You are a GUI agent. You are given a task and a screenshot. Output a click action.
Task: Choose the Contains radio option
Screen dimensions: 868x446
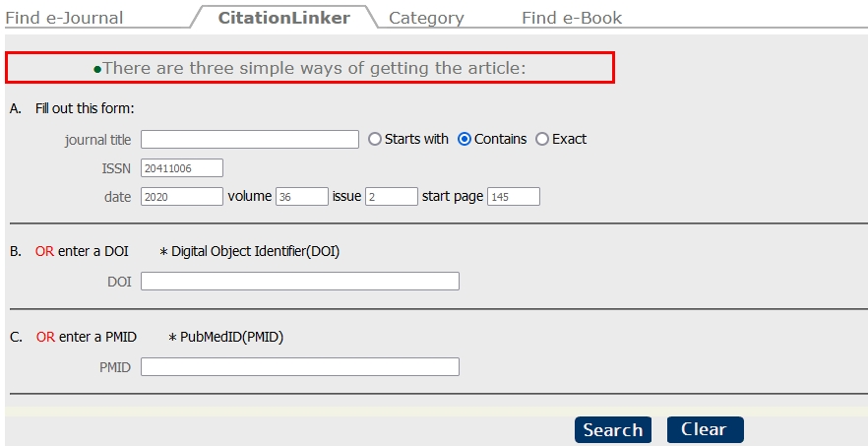pos(465,139)
